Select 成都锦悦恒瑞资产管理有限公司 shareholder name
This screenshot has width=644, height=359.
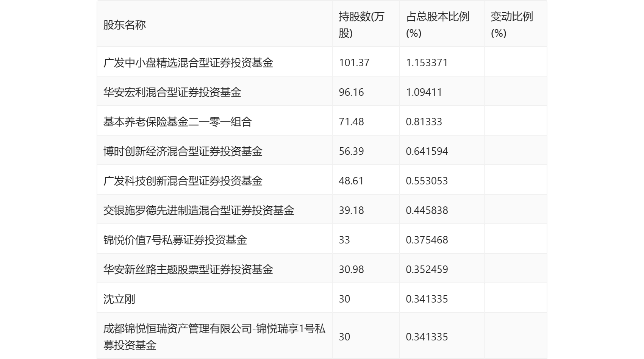point(214,337)
